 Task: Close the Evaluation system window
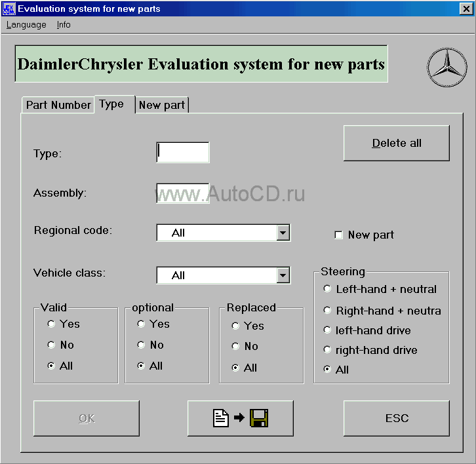click(x=466, y=9)
